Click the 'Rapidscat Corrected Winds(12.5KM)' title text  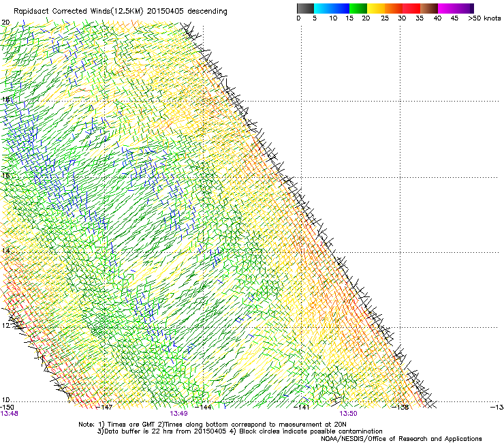[78, 12]
